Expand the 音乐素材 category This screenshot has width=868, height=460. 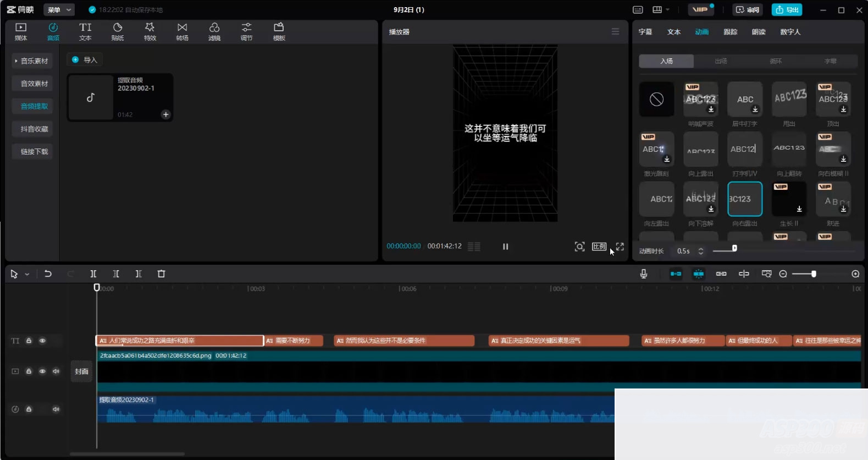tap(32, 61)
